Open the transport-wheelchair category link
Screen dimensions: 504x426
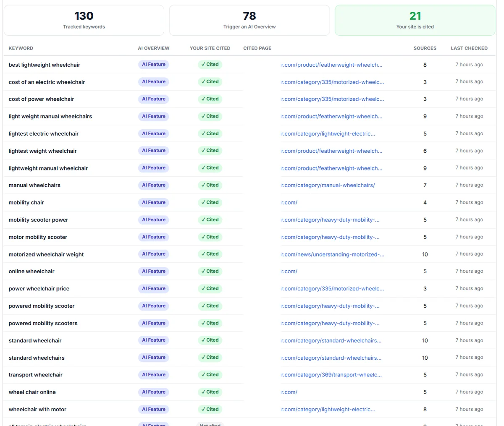coord(331,375)
